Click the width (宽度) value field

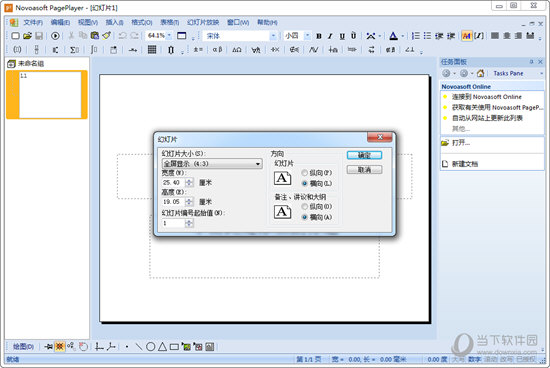[x=173, y=182]
